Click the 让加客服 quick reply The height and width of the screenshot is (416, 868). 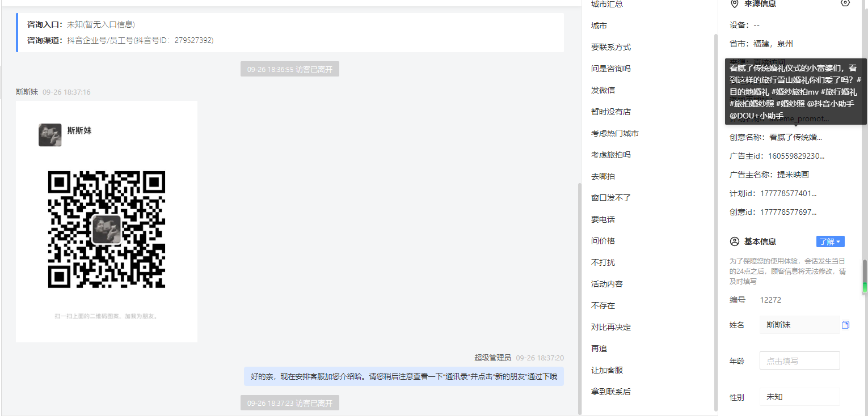[607, 370]
